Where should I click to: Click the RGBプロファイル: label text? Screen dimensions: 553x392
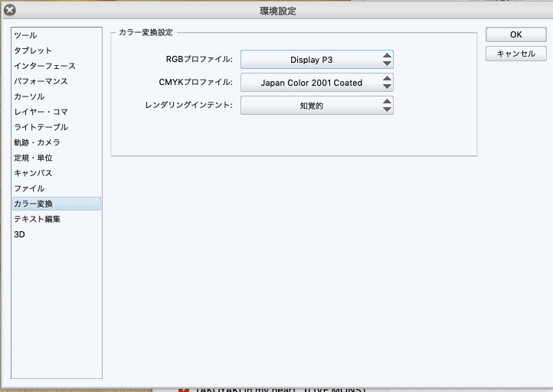coord(199,59)
